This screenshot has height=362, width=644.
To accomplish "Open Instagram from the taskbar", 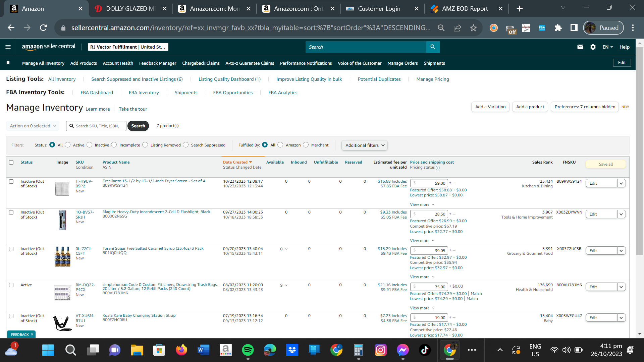I will tap(381, 350).
